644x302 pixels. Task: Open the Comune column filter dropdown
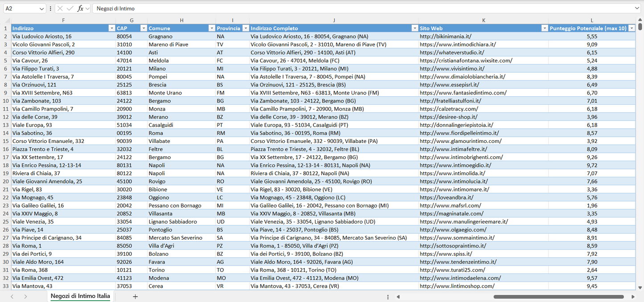(x=212, y=28)
